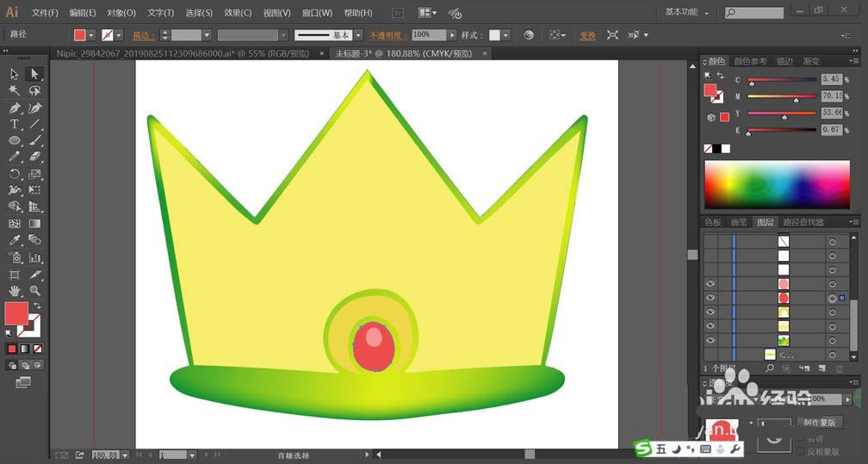868x464 pixels.
Task: Open workspace switcher 基本功能
Action: pyautogui.click(x=686, y=12)
